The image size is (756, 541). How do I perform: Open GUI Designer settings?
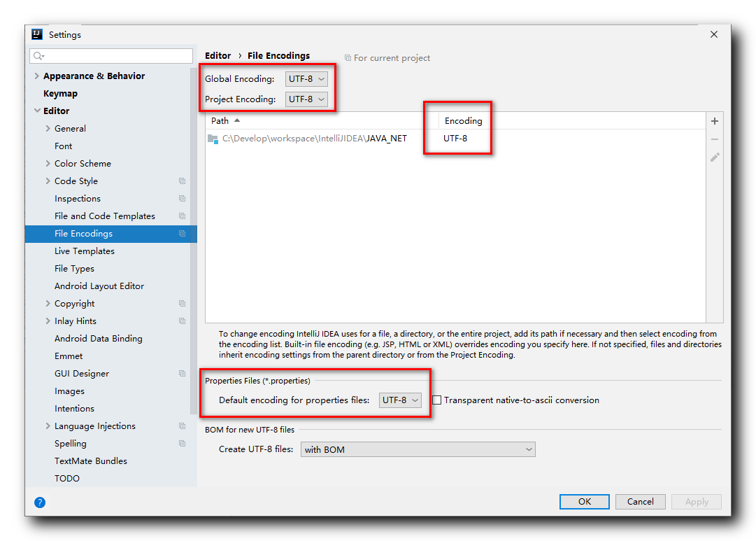coord(82,374)
